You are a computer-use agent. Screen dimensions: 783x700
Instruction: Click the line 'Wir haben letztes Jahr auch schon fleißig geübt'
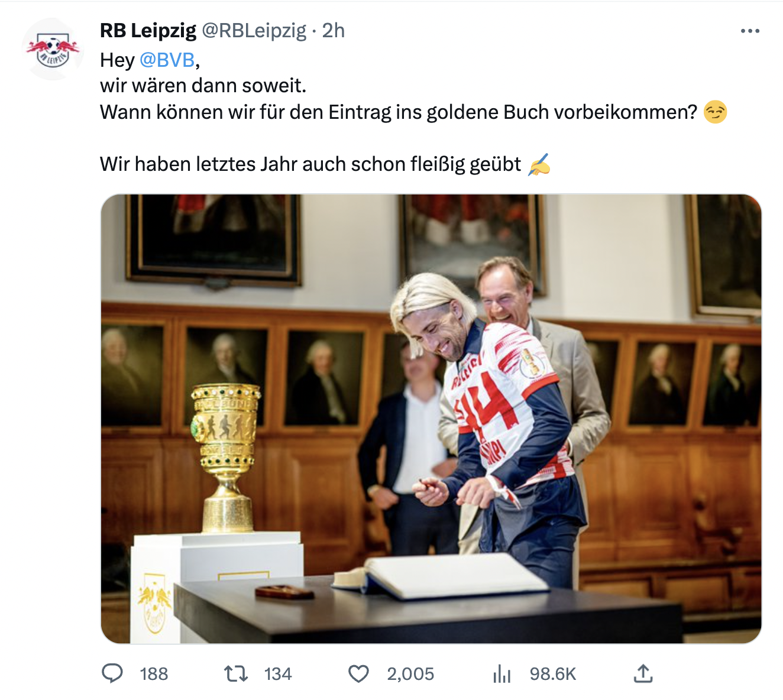(x=310, y=164)
